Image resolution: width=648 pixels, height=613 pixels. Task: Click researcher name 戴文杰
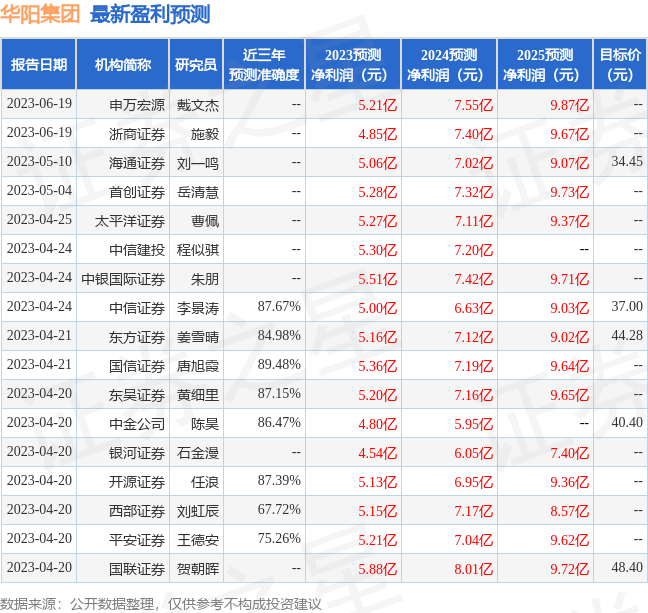click(x=198, y=105)
